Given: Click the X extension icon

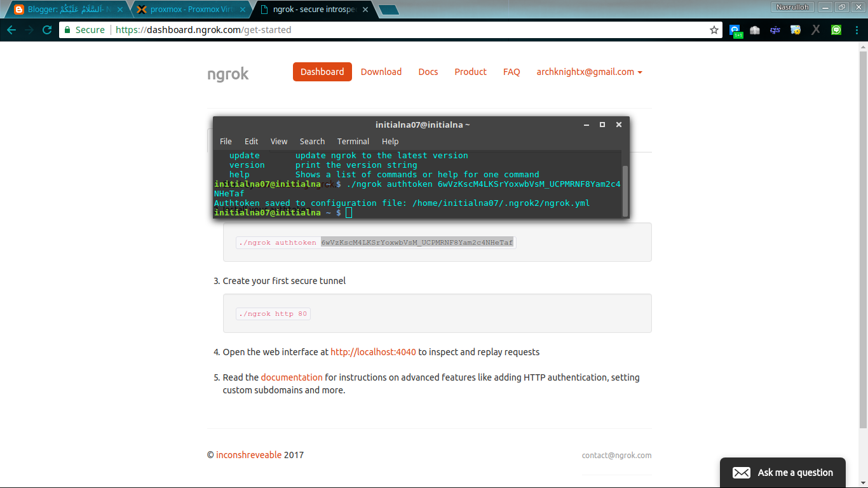Looking at the screenshot, I should (816, 29).
